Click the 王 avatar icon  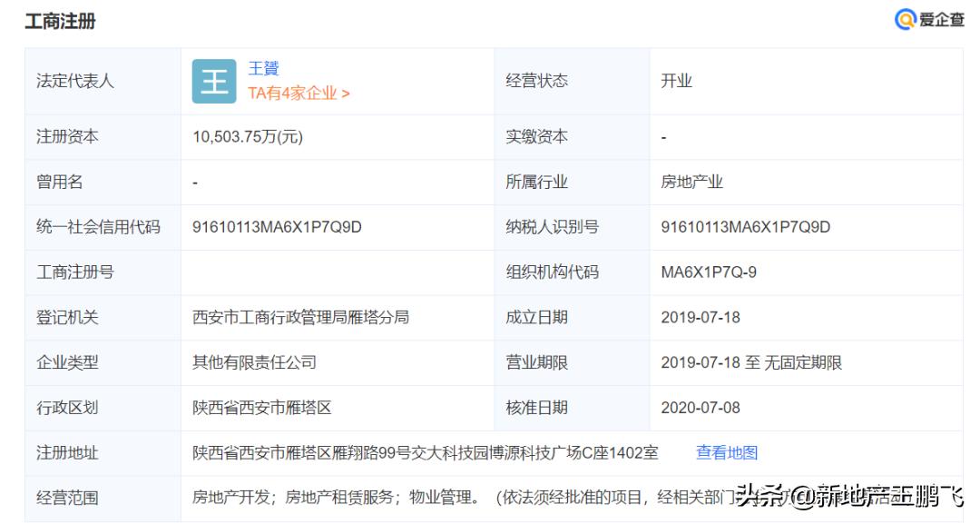[x=214, y=82]
